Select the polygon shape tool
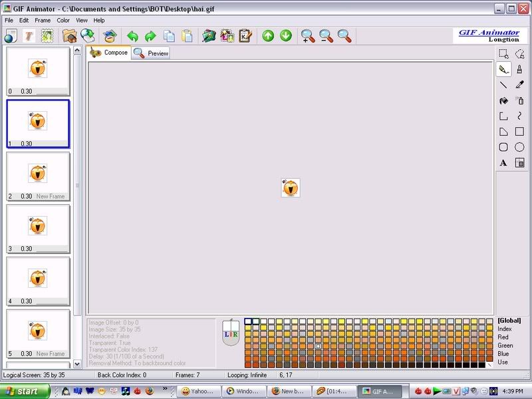This screenshot has height=399, width=532. click(x=503, y=132)
